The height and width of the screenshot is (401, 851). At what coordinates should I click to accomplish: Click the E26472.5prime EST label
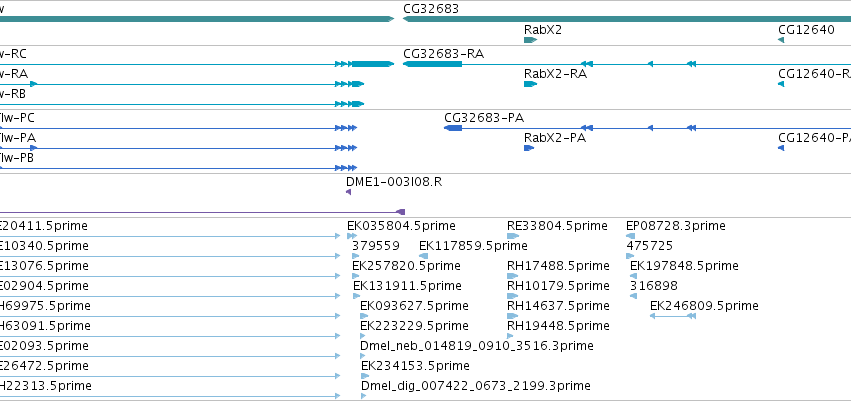44,366
